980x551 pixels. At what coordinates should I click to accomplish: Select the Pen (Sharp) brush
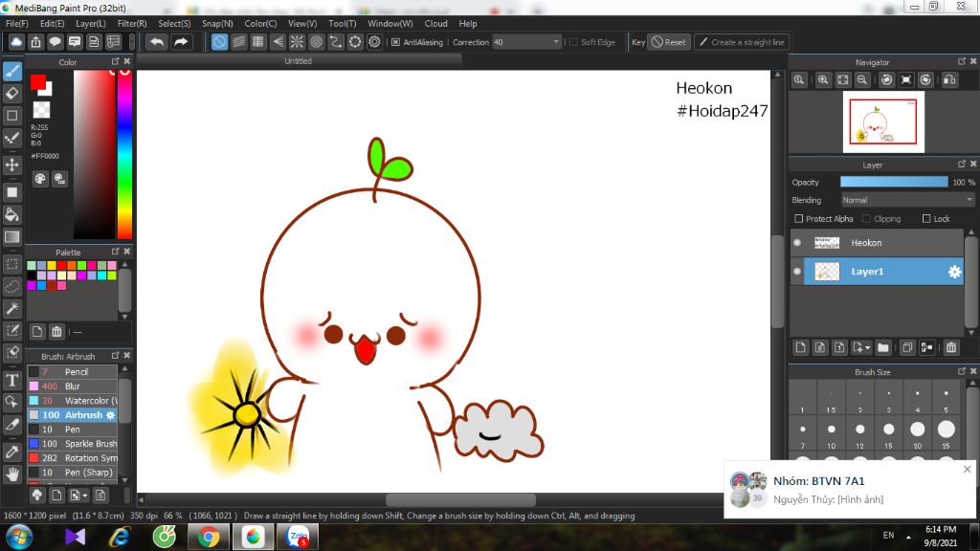click(72, 473)
